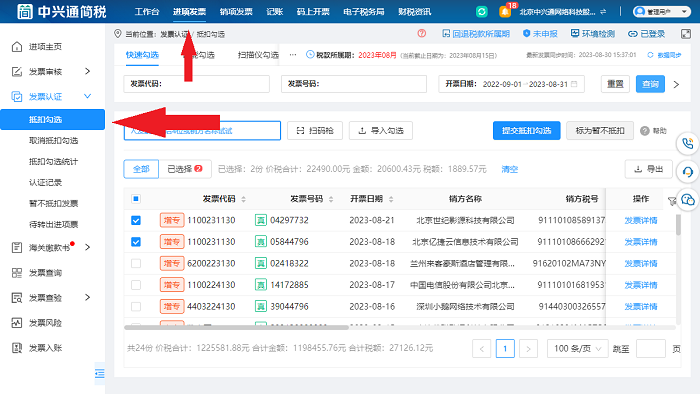Click the company switch arrows icon

click(x=603, y=12)
